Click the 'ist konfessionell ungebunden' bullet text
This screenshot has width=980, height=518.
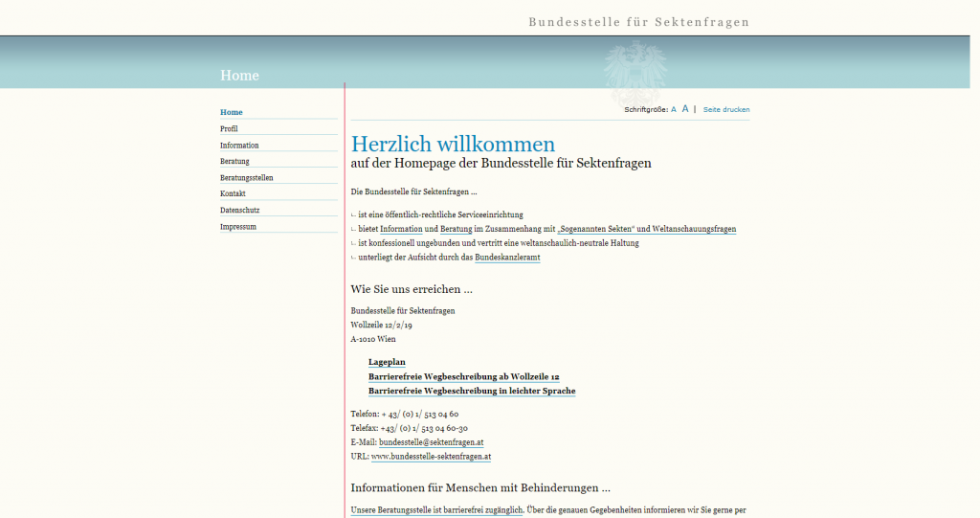(x=498, y=243)
